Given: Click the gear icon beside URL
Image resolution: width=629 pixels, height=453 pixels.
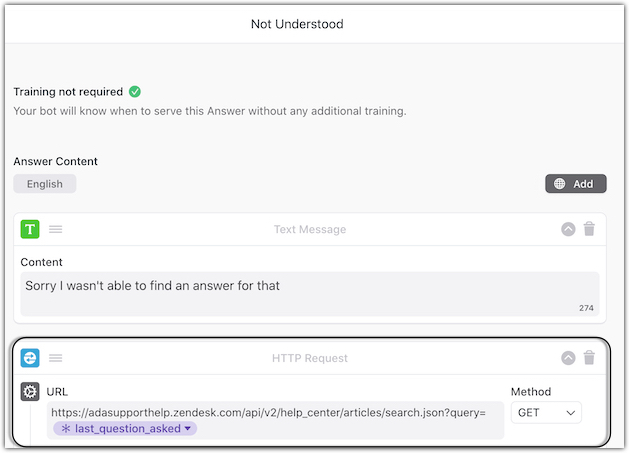Looking at the screenshot, I should [30, 392].
